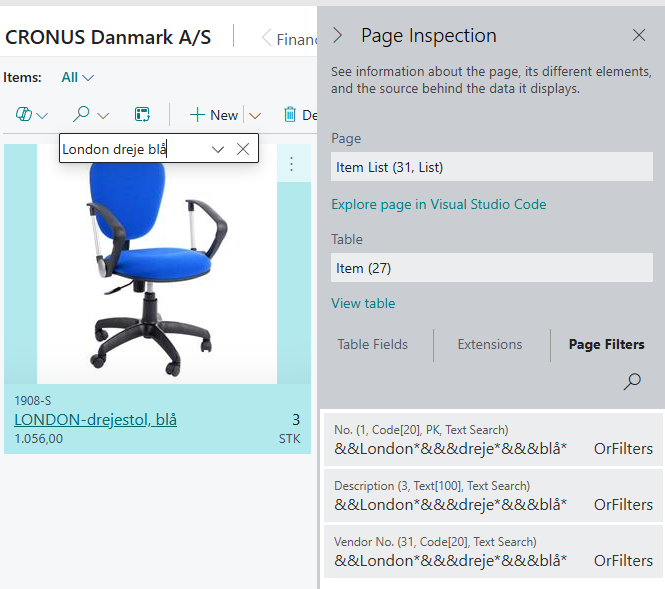Screen dimensions: 665x589
Task: Click the View table link
Action: (x=363, y=303)
